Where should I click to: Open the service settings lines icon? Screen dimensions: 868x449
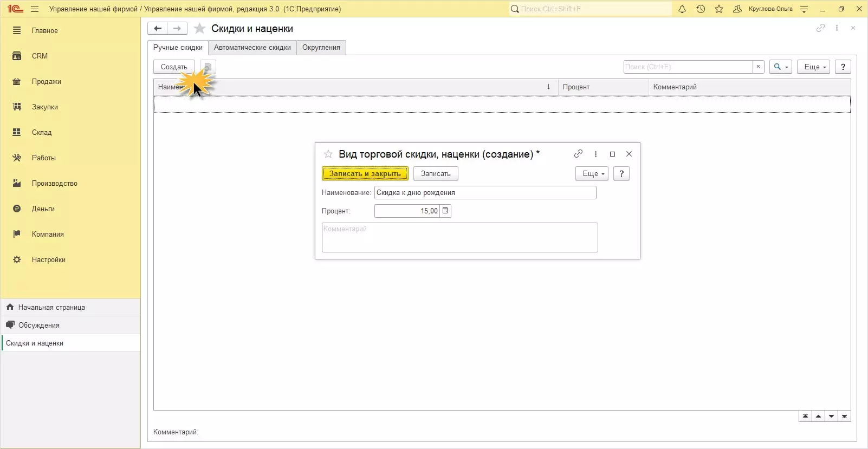pyautogui.click(x=804, y=9)
